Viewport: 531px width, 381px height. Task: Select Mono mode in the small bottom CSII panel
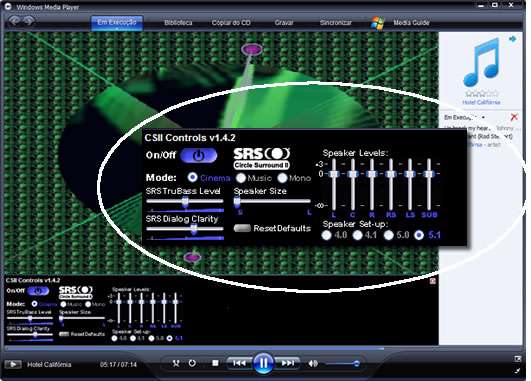(x=88, y=304)
